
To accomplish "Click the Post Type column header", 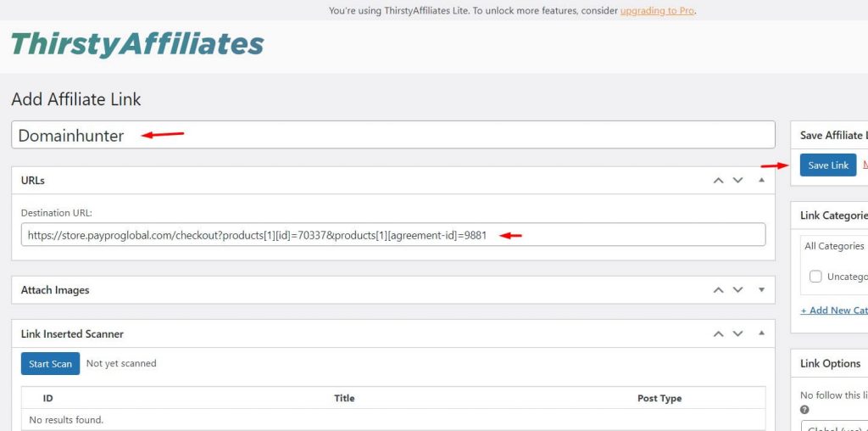I will tap(659, 398).
